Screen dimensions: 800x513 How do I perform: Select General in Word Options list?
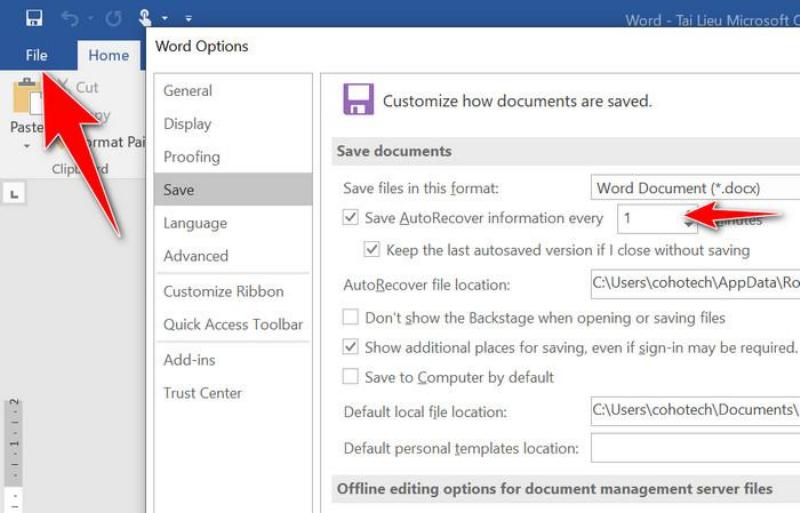click(233, 91)
